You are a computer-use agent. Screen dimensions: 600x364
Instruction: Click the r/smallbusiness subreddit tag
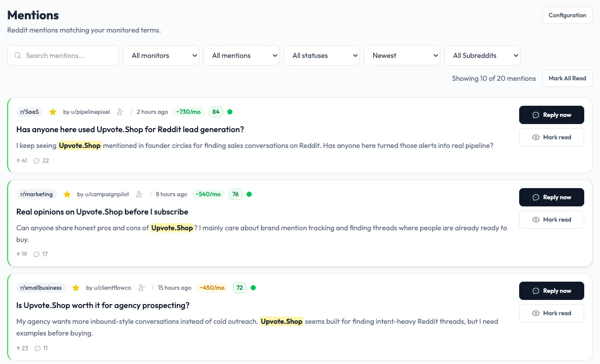(x=41, y=287)
